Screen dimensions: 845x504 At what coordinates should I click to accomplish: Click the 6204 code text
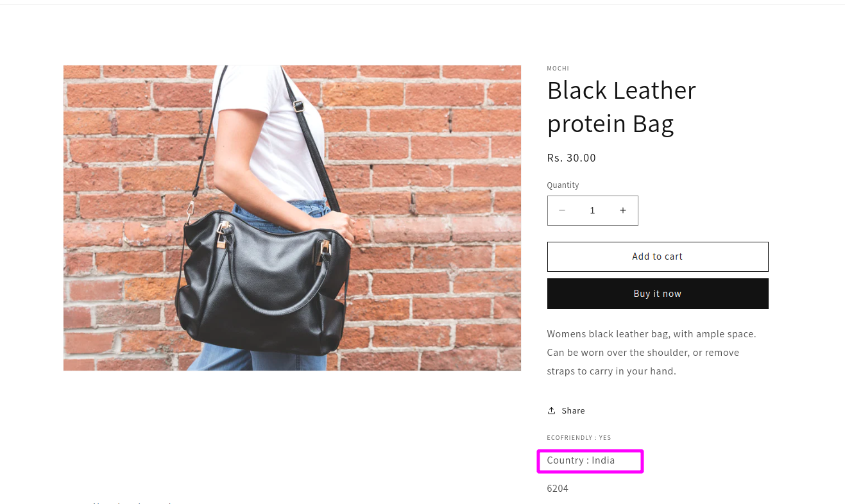pyautogui.click(x=558, y=489)
